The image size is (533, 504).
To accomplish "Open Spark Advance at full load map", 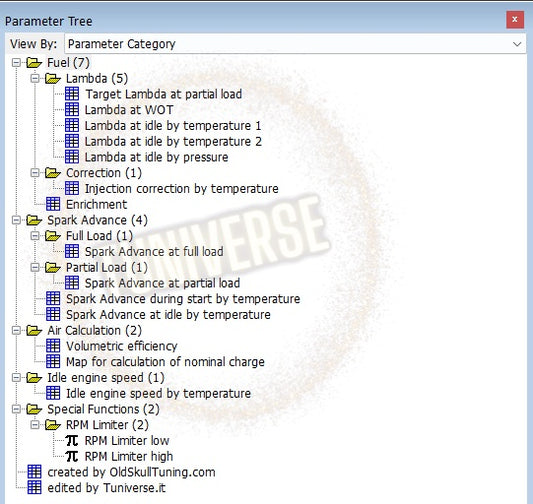I will 154,251.
